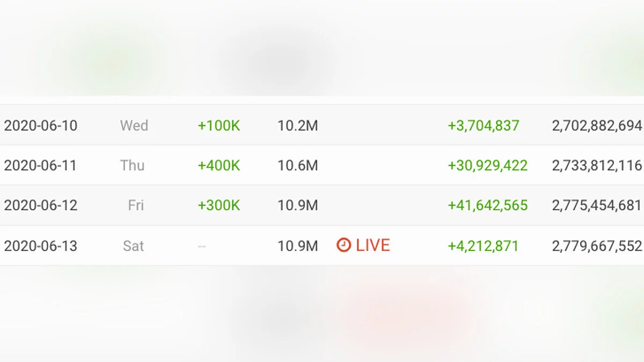
Task: Click the +41,642,565 views gain
Action: coord(488,205)
